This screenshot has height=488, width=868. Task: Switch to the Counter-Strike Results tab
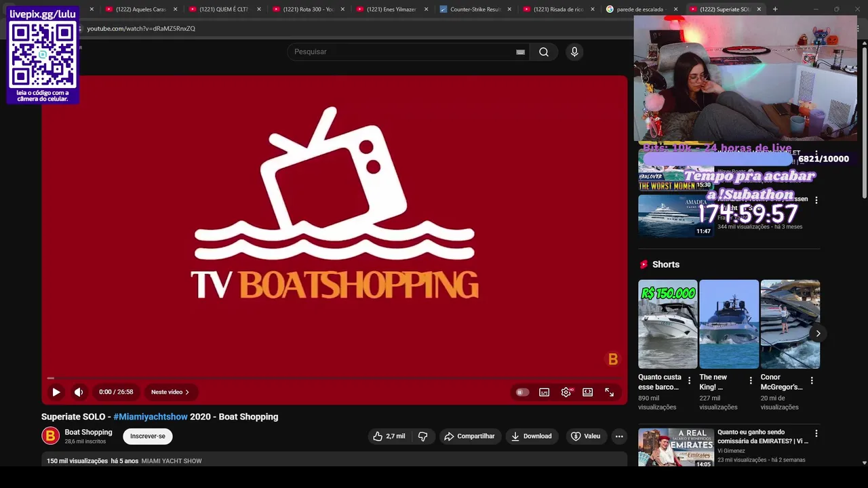tap(475, 9)
